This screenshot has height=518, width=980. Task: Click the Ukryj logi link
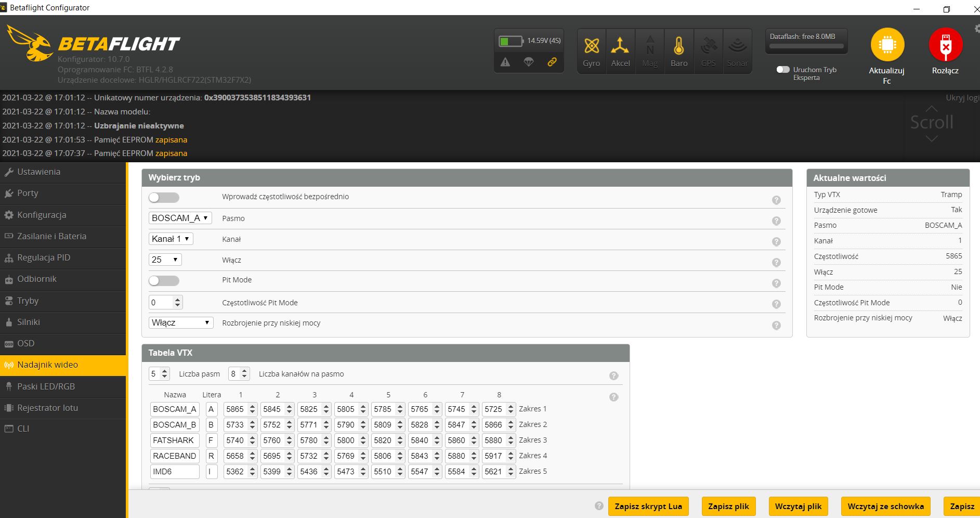(962, 98)
